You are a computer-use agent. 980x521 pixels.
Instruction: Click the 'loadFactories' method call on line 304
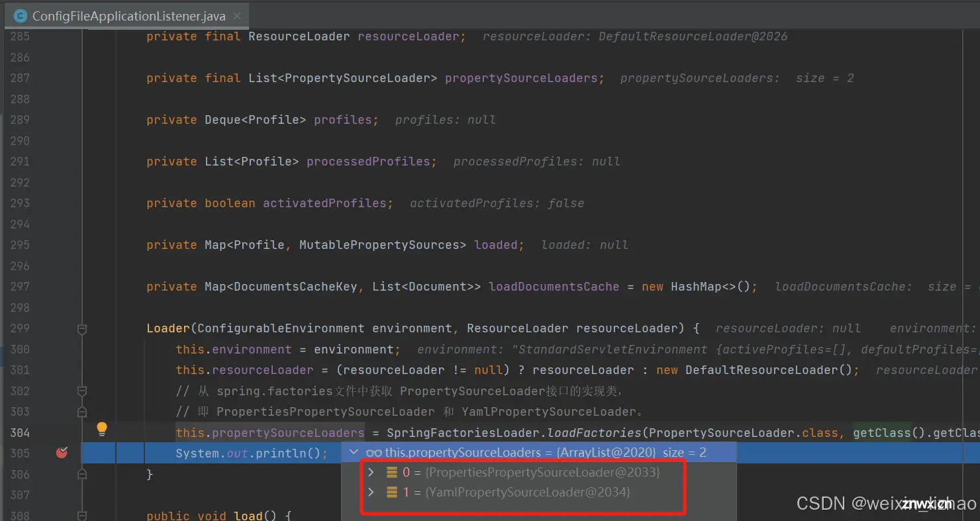click(x=594, y=432)
